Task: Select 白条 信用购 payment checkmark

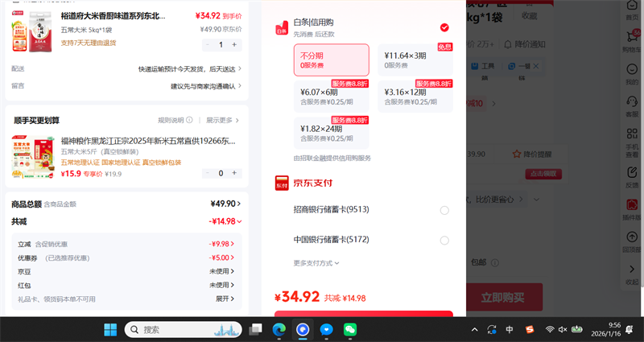Action: pyautogui.click(x=444, y=27)
